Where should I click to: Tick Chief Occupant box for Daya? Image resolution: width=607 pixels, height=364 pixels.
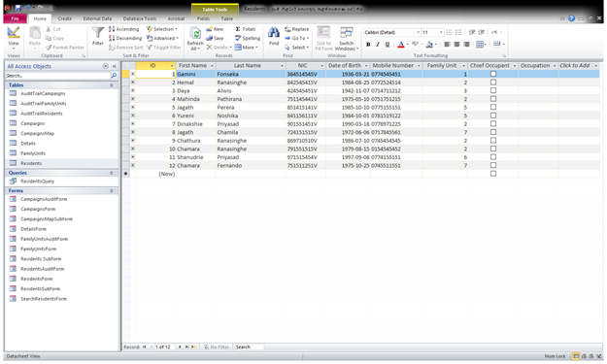[493, 90]
